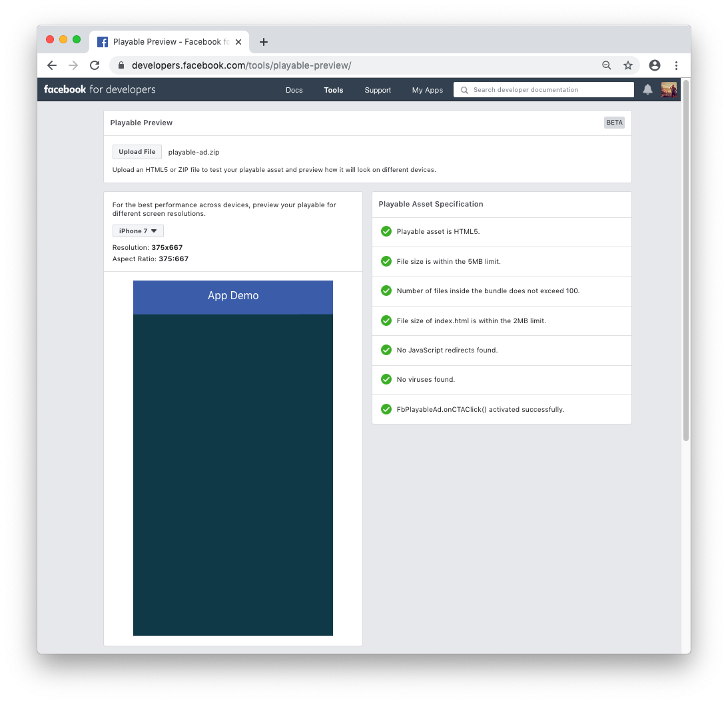Click the yellow window minimize button

point(63,39)
